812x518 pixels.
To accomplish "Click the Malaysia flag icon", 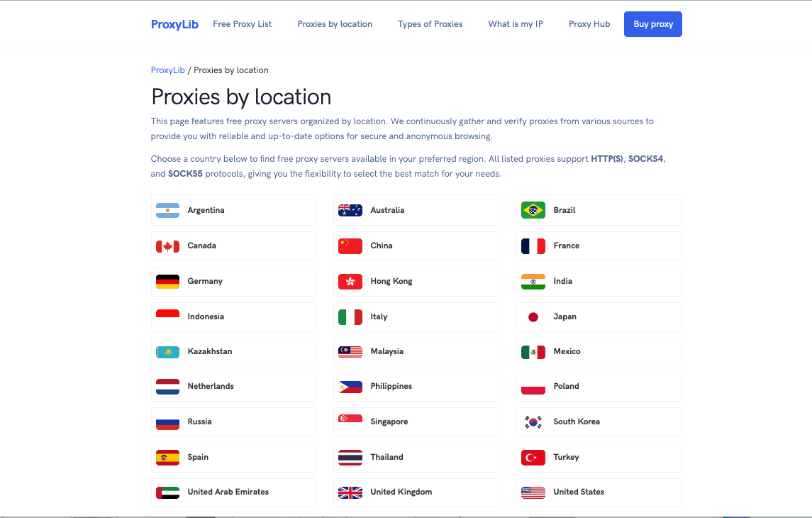I will (350, 352).
